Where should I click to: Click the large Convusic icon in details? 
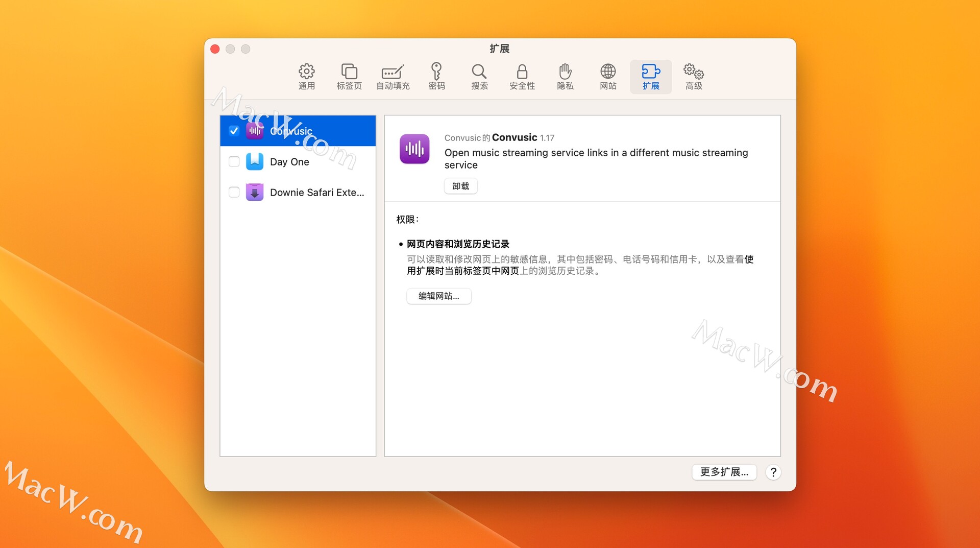pos(414,149)
